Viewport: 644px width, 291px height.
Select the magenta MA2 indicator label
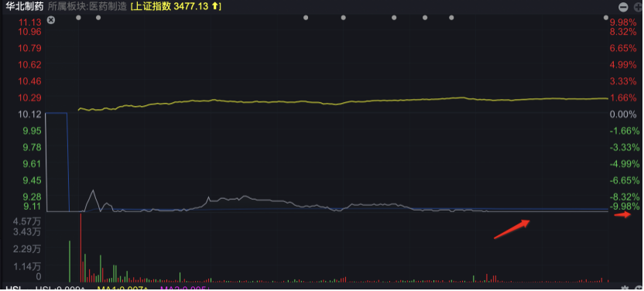pos(185,289)
